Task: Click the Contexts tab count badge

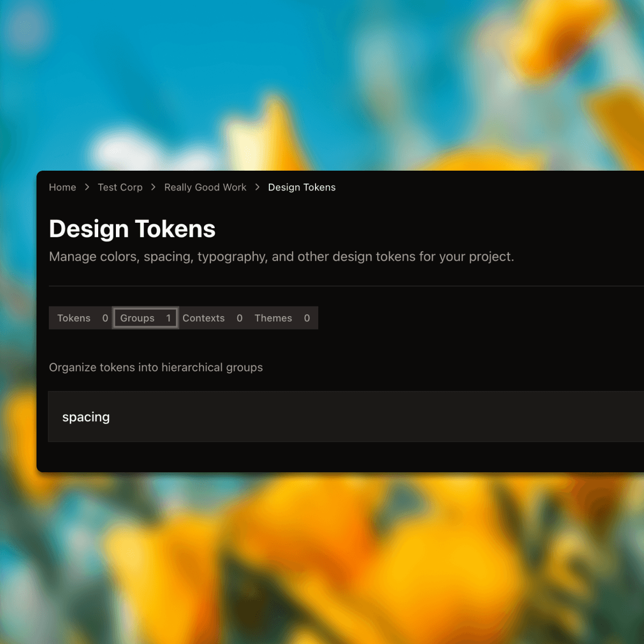Action: pos(239,318)
